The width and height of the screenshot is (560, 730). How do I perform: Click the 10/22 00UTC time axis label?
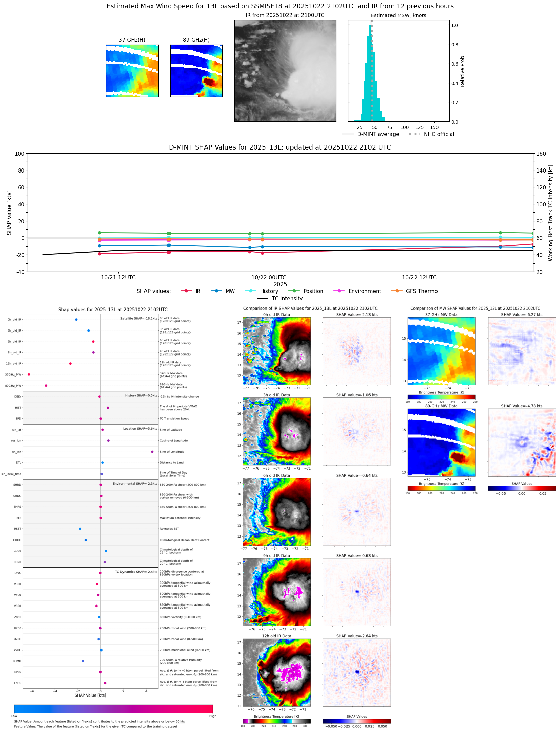(x=269, y=277)
